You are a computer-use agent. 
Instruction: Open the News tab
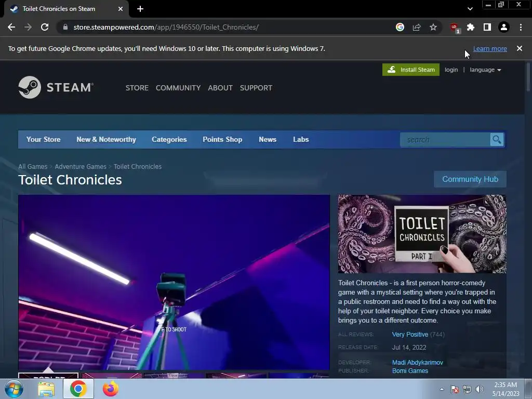268,139
